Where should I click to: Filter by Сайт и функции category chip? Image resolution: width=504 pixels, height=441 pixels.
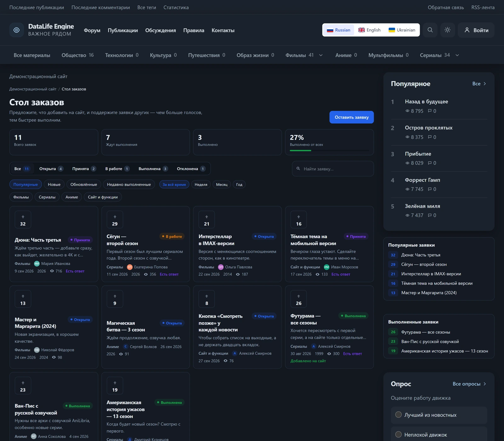click(103, 197)
